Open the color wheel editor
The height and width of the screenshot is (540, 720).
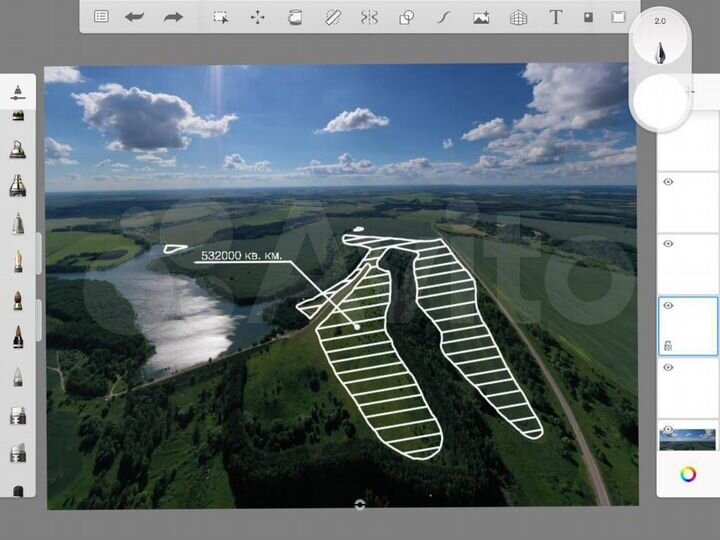point(688,474)
